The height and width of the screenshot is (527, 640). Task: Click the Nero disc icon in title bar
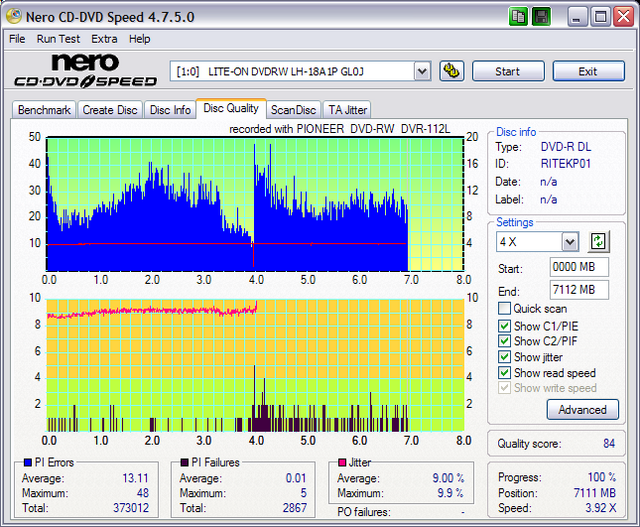(x=14, y=16)
